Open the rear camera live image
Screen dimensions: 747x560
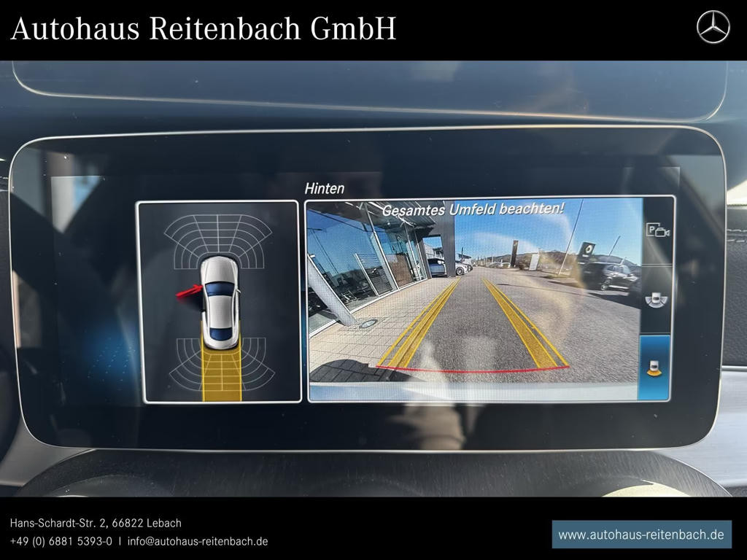click(473, 299)
